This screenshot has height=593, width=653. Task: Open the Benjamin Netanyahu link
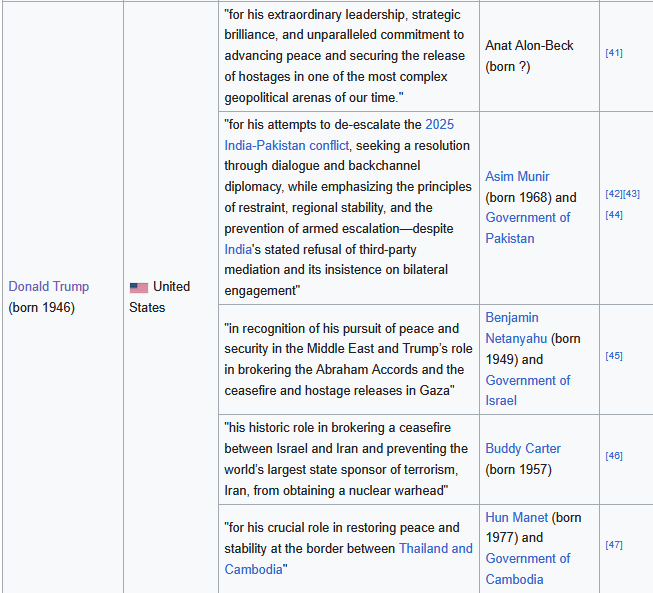click(x=512, y=328)
